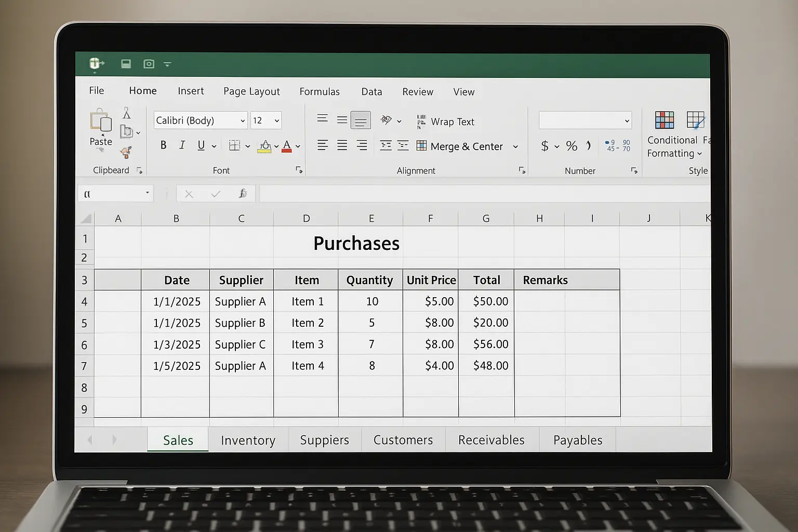Switch to the Inventory sheet tab

tap(248, 440)
